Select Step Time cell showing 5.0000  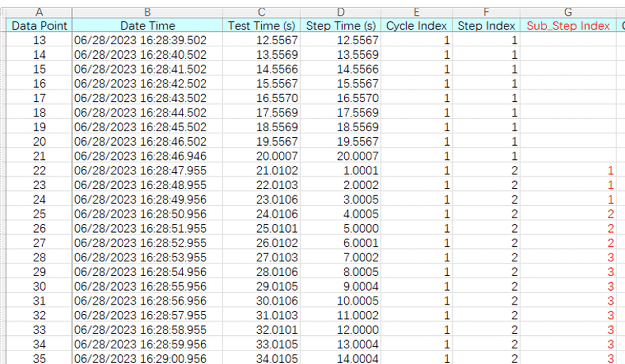360,229
